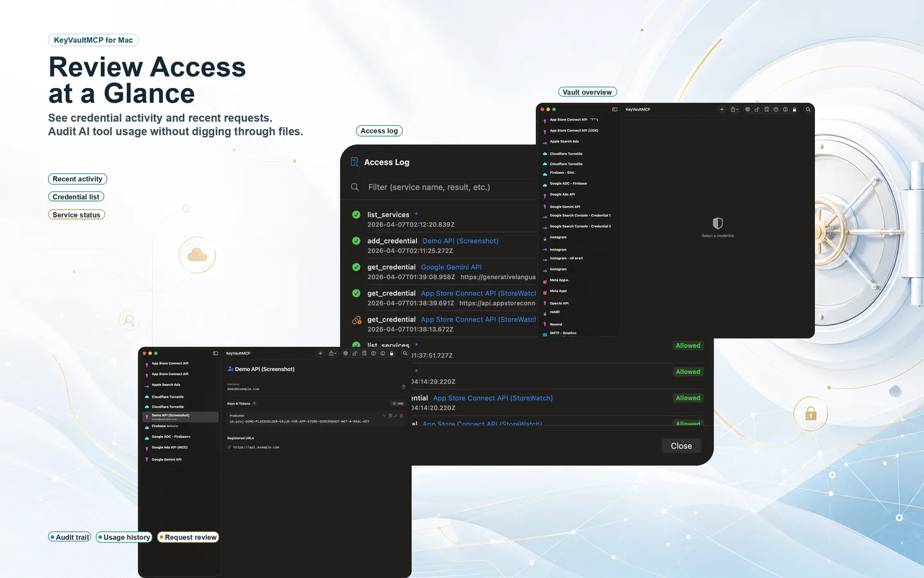This screenshot has height=578, width=924.
Task: Click the plus icon in the Demo API window toolbar
Action: tap(320, 353)
